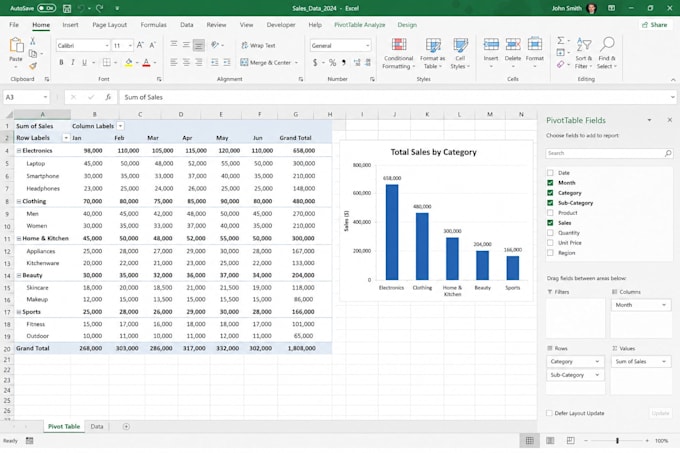Switch to the Data sheet tab
This screenshot has height=453, width=680.
tap(97, 427)
